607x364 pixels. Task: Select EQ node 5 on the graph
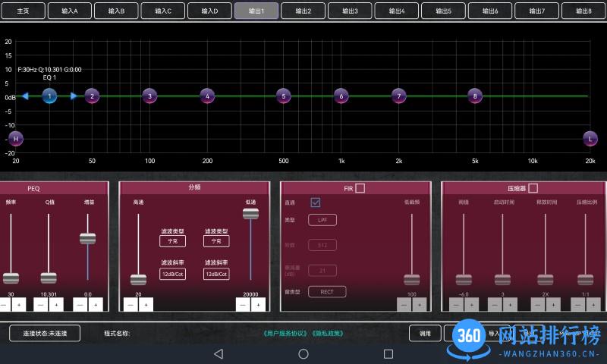point(283,96)
